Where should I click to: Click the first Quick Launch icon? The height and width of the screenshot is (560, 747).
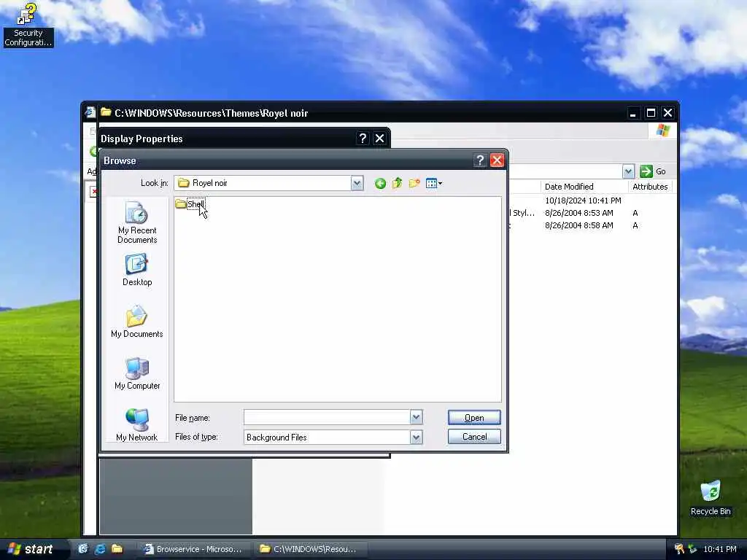click(x=83, y=549)
